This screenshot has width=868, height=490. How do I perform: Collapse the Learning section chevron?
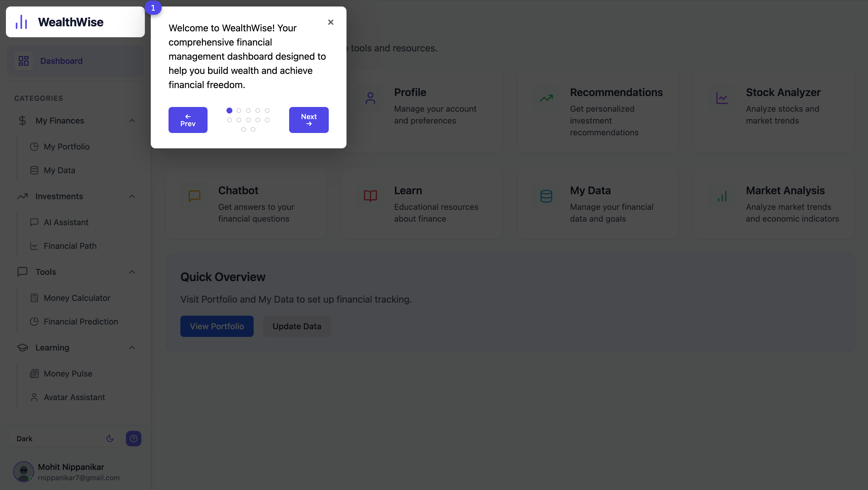coord(132,348)
